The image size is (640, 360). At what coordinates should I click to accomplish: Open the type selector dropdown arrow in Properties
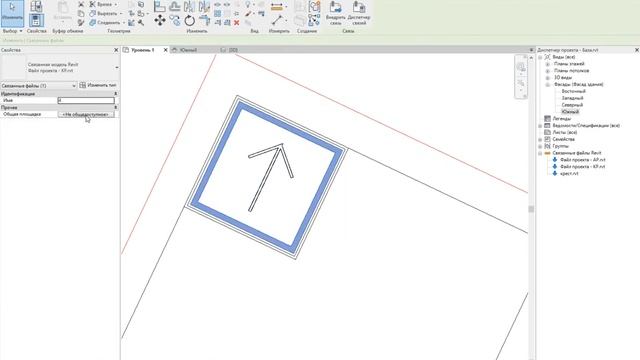pos(117,67)
